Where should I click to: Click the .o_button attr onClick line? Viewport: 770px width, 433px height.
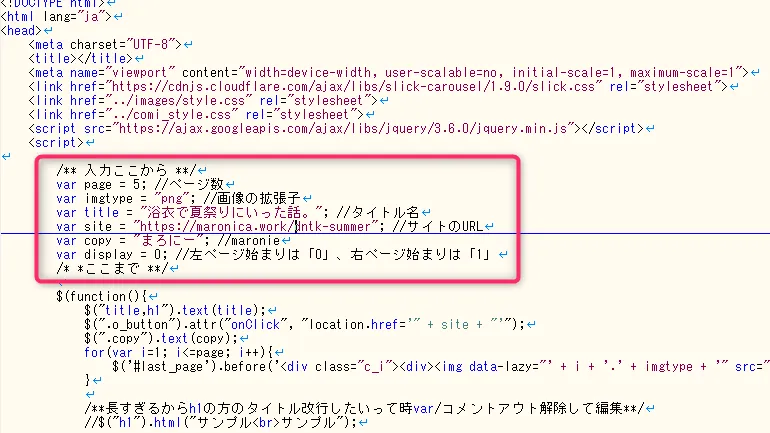[300, 325]
